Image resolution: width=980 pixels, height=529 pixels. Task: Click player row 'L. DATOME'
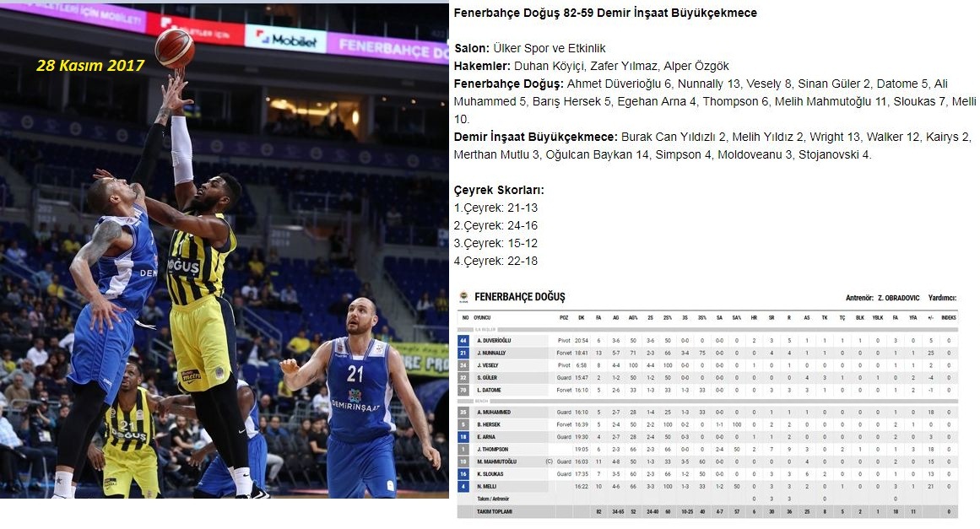pyautogui.click(x=707, y=391)
